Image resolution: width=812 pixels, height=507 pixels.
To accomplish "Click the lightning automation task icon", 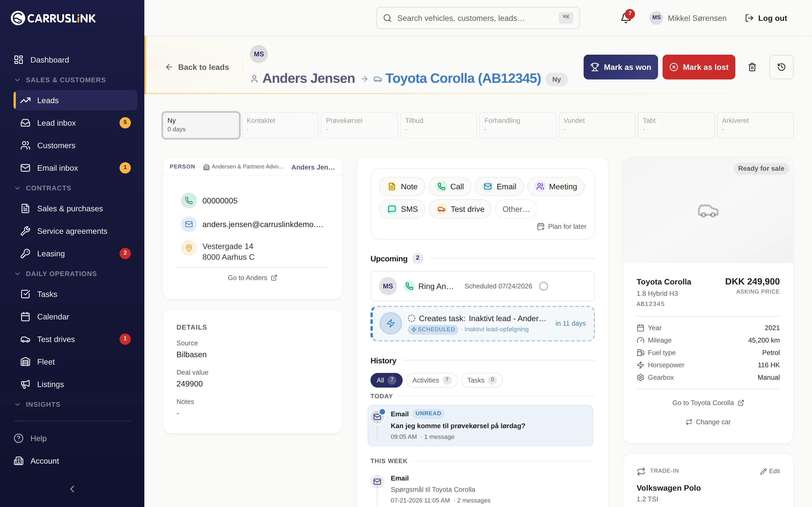I will coord(390,323).
